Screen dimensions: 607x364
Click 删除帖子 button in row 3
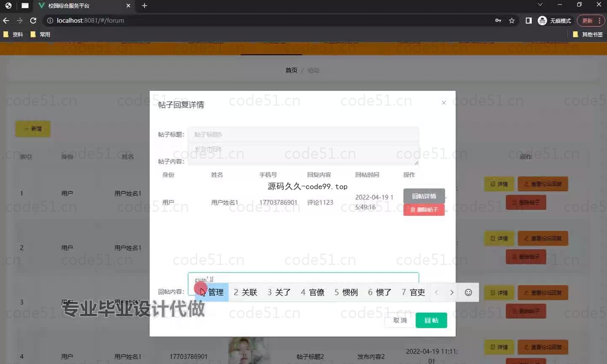526,311
